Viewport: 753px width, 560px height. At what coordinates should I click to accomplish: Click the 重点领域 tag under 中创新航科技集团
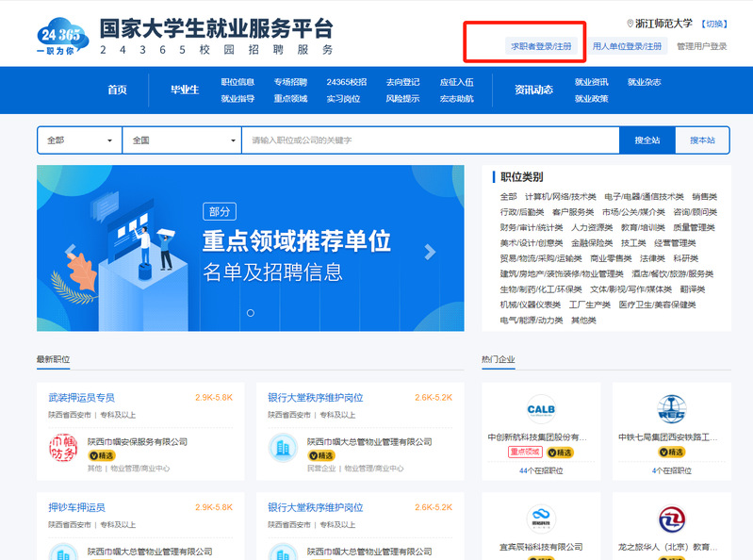coord(525,452)
